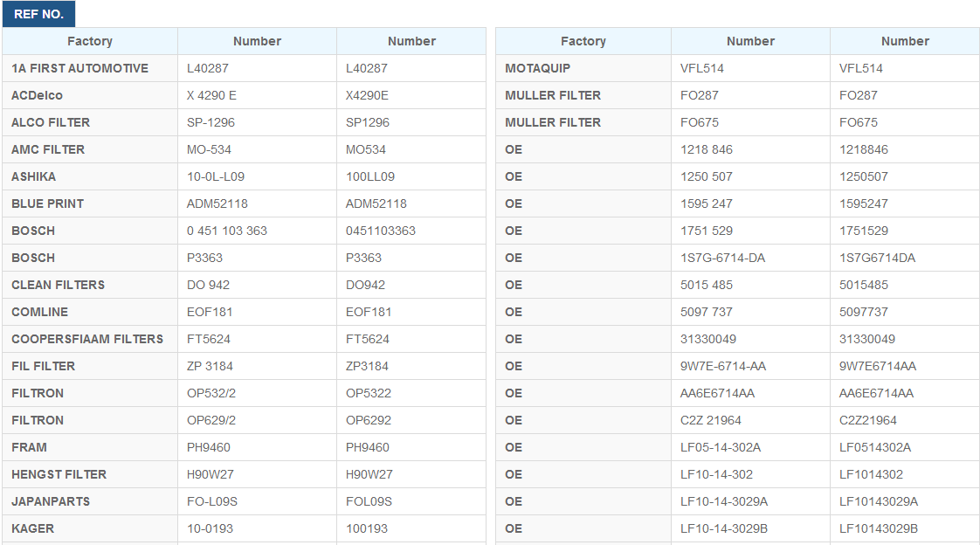Click OE number C2Z 21964
The image size is (980, 545).
(x=711, y=420)
